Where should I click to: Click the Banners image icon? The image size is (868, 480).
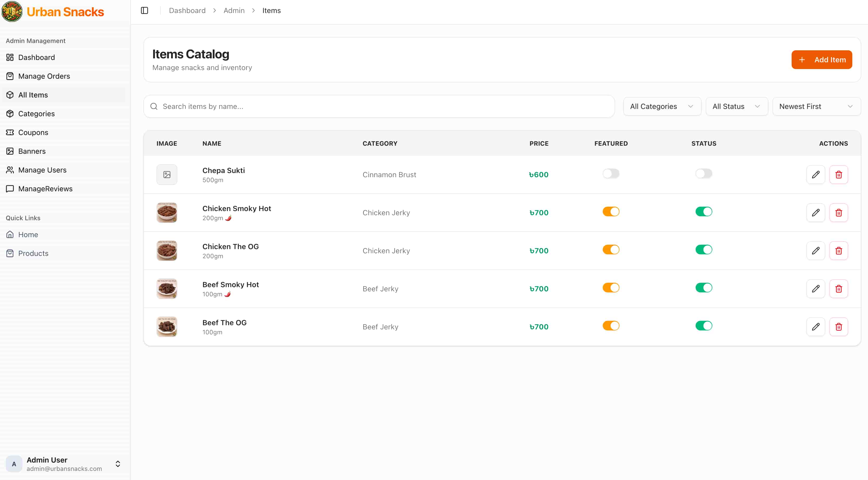click(10, 151)
